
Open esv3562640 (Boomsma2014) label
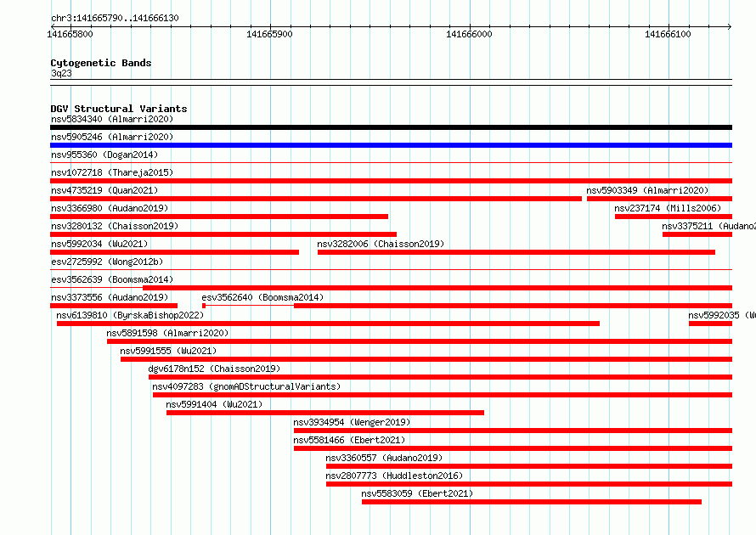(262, 297)
